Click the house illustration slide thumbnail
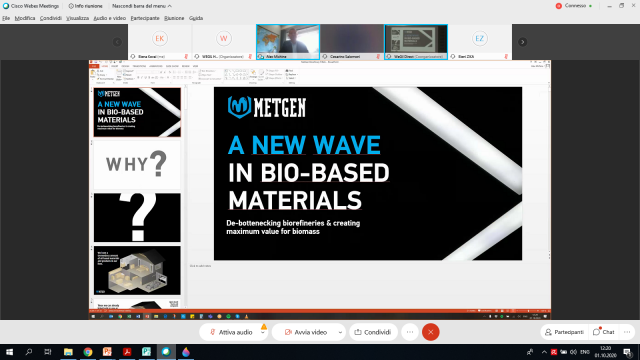The height and width of the screenshot is (360, 640). tap(137, 270)
